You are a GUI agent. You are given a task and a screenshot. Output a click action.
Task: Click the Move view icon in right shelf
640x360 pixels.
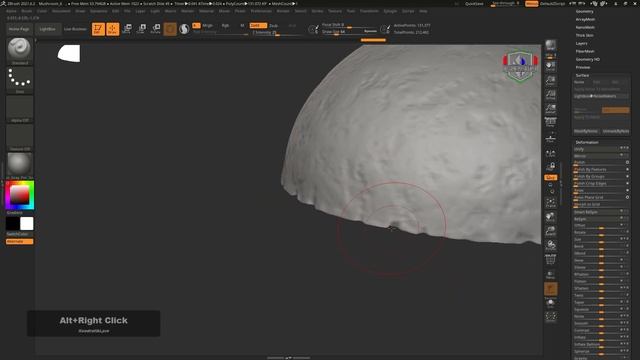click(551, 217)
